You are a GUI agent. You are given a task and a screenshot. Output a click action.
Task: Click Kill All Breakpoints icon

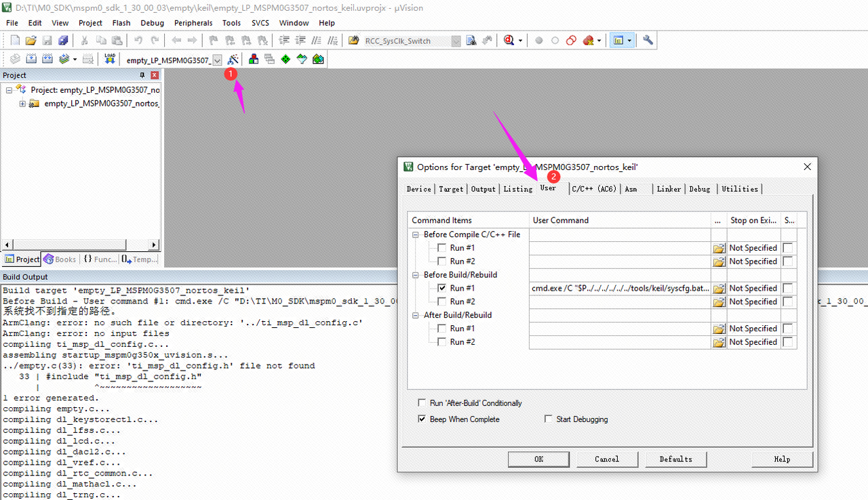point(588,41)
